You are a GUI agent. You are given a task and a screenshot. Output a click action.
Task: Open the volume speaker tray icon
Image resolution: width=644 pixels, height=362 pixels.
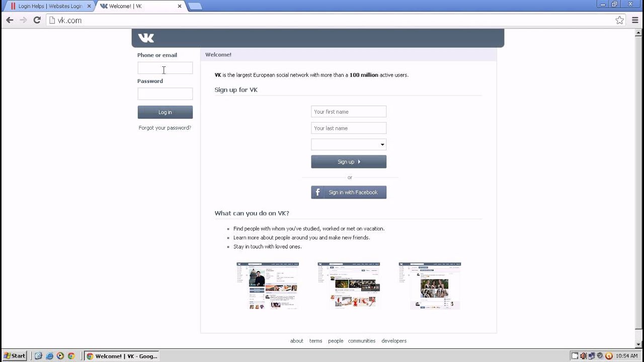583,356
